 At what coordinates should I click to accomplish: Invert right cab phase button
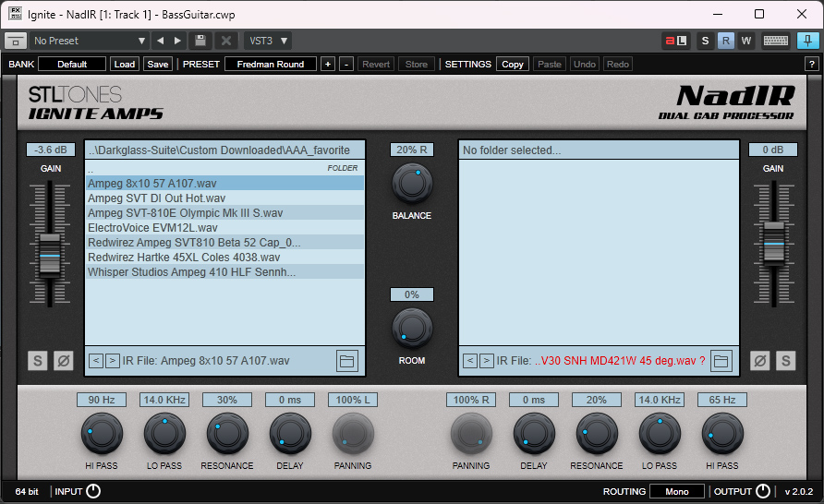[x=760, y=361]
